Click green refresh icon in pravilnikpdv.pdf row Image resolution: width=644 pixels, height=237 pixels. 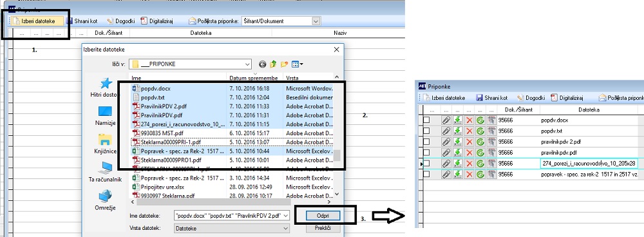(x=480, y=153)
